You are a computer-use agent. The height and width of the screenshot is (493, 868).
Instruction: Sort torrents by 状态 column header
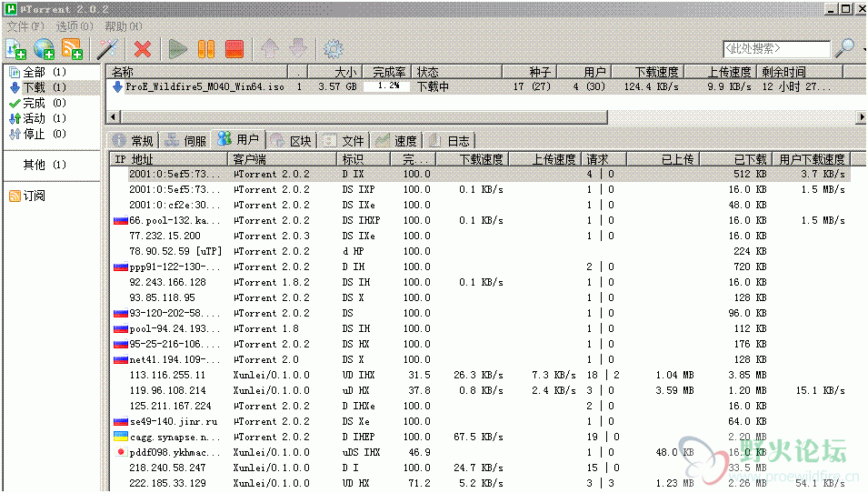456,72
